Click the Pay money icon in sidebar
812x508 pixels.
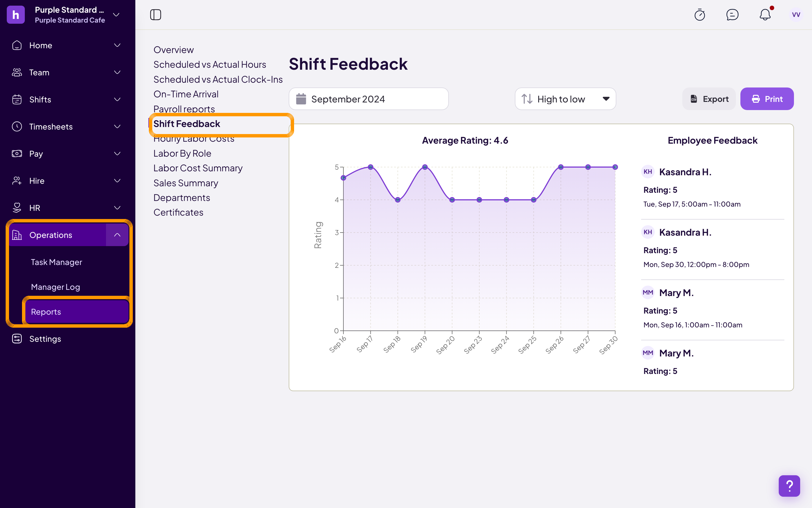(17, 154)
